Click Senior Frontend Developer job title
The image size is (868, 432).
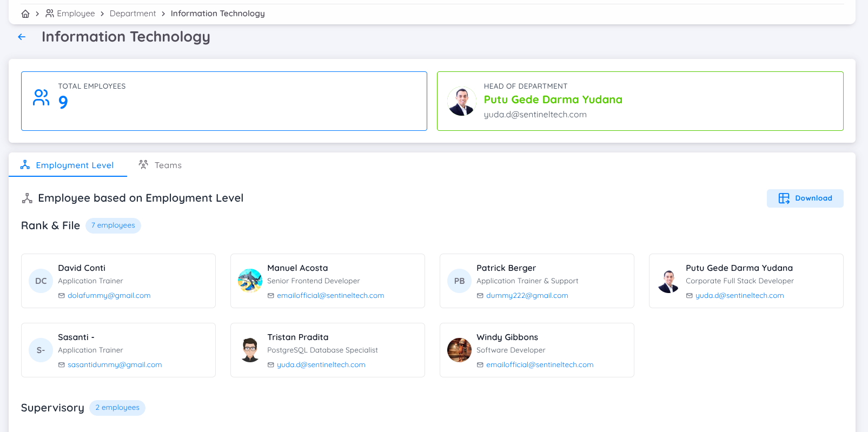(314, 281)
